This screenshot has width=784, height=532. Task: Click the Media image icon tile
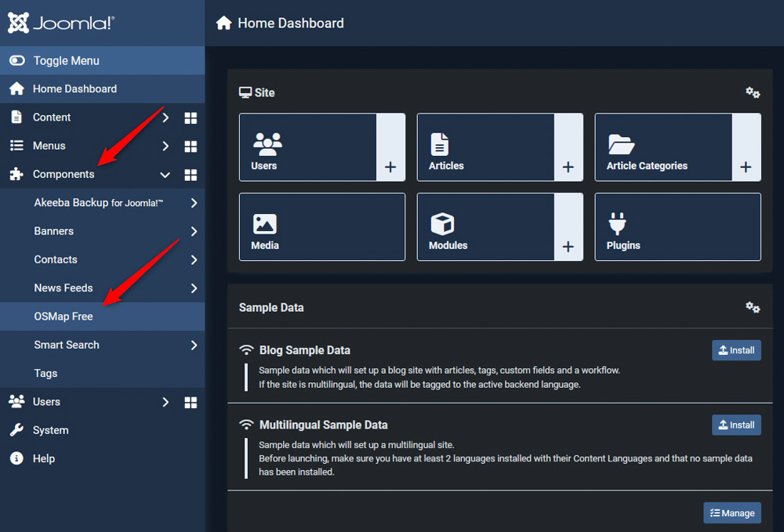pyautogui.click(x=264, y=223)
